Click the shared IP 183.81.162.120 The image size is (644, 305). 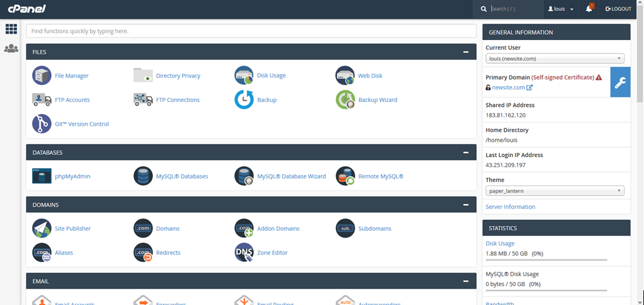point(505,115)
